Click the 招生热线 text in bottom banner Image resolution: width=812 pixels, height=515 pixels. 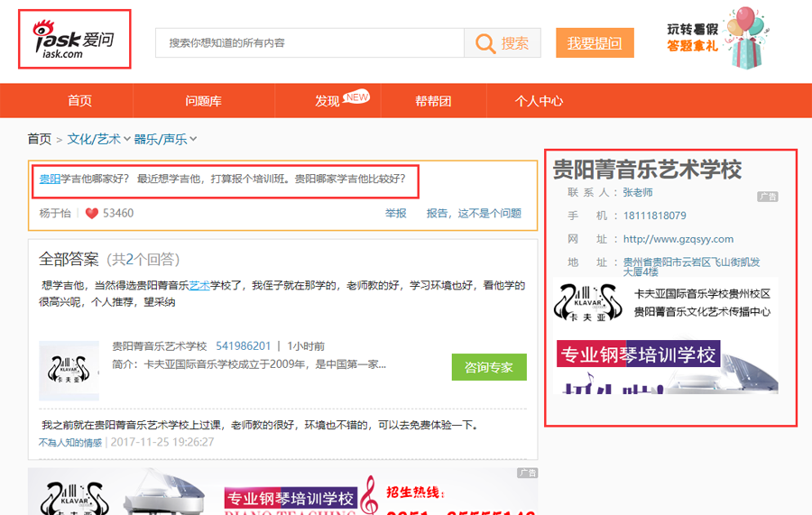click(x=414, y=492)
